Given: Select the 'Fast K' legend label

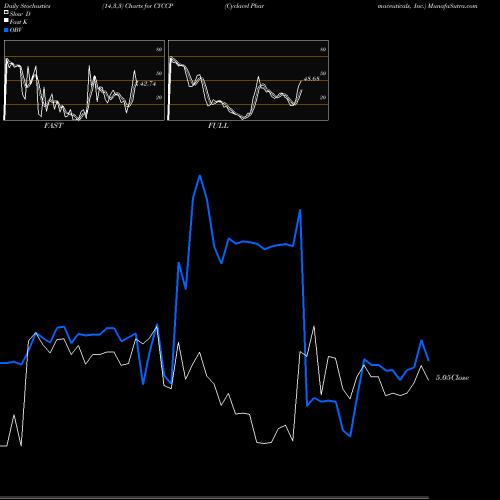Looking at the screenshot, I should 19,22.
